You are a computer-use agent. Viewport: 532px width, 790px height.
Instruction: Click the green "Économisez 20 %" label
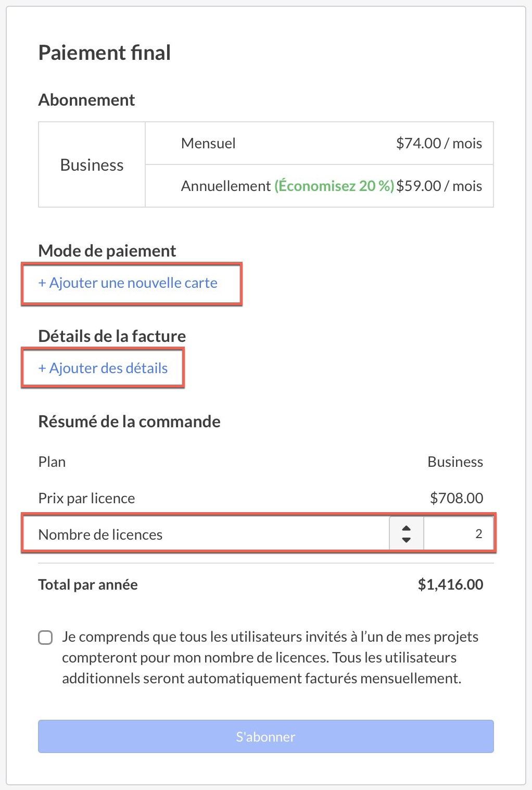(334, 186)
